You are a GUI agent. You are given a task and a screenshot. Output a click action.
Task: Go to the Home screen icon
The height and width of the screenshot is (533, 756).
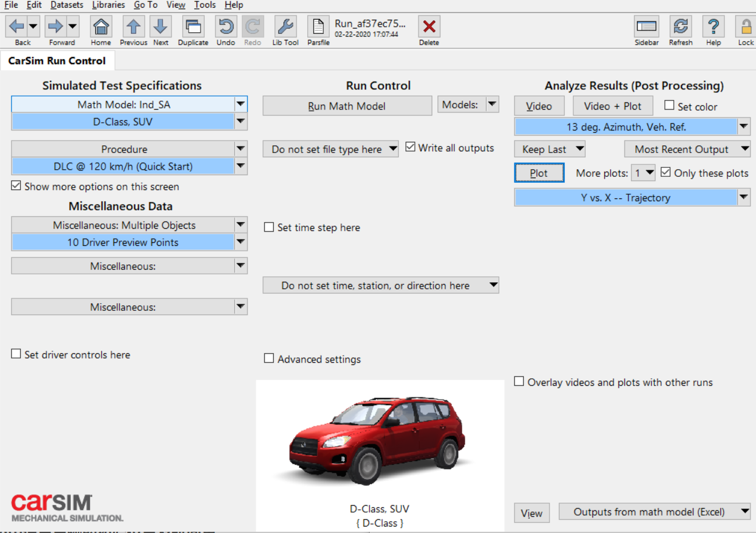pyautogui.click(x=101, y=26)
